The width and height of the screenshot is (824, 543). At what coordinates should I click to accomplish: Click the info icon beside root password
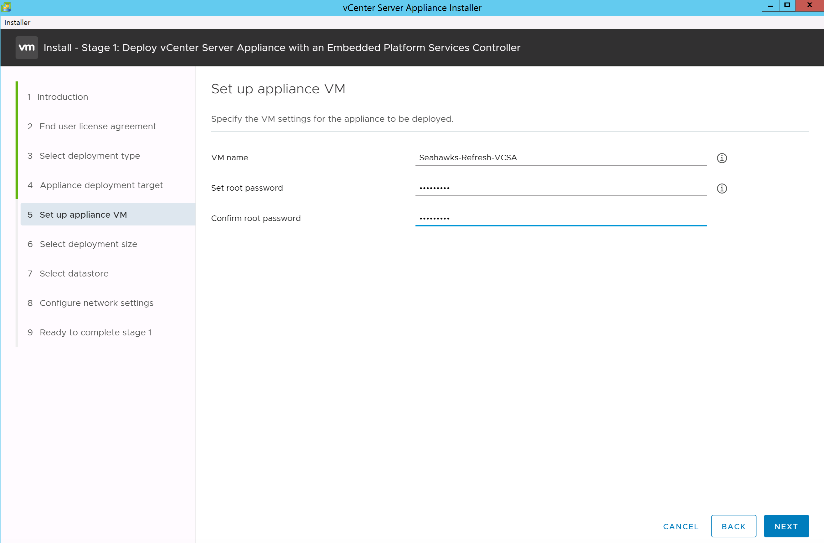click(x=721, y=188)
